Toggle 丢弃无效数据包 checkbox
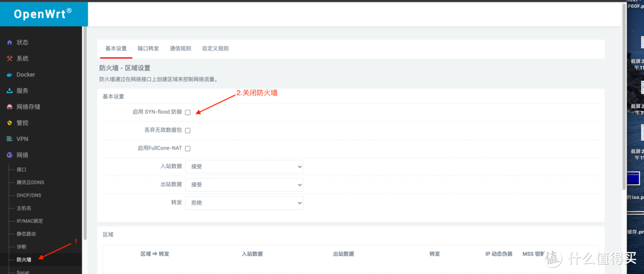This screenshot has height=274, width=644. coord(188,130)
